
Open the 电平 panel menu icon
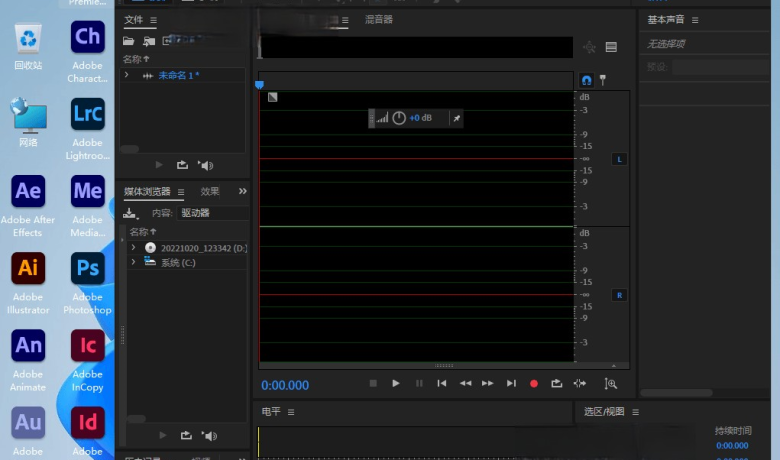[291, 412]
